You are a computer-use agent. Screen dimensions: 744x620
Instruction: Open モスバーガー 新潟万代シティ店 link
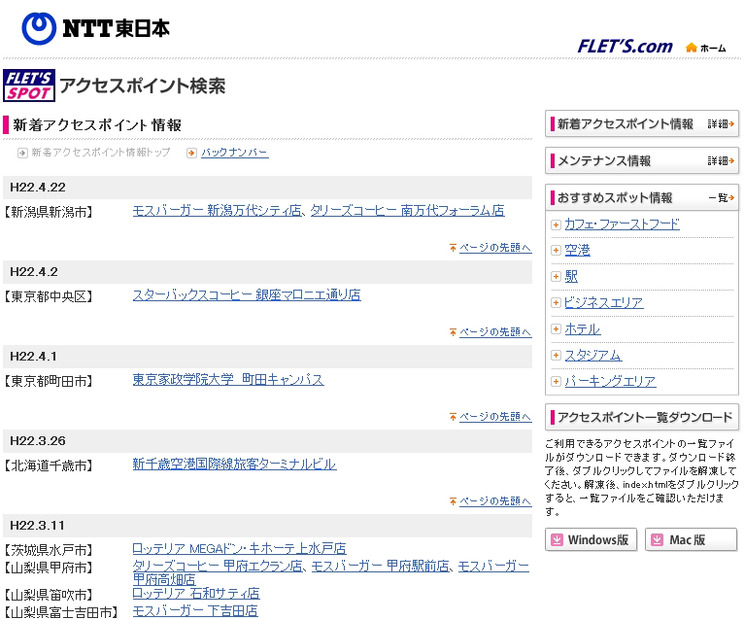(217, 211)
